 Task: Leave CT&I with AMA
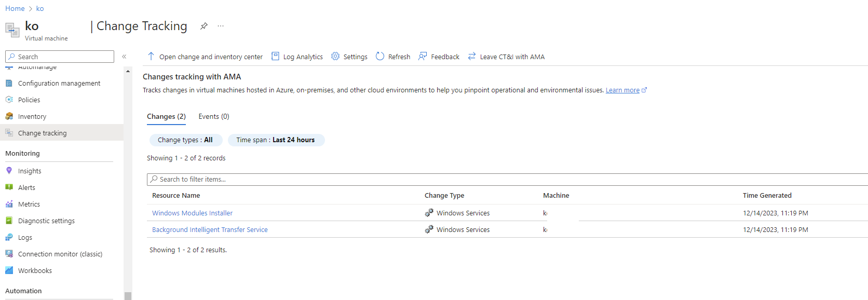506,57
